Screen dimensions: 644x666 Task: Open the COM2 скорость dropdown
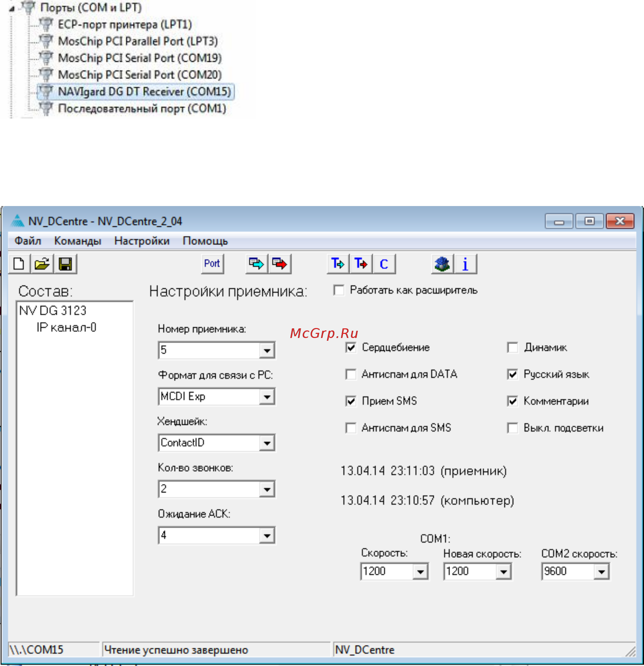(x=601, y=572)
